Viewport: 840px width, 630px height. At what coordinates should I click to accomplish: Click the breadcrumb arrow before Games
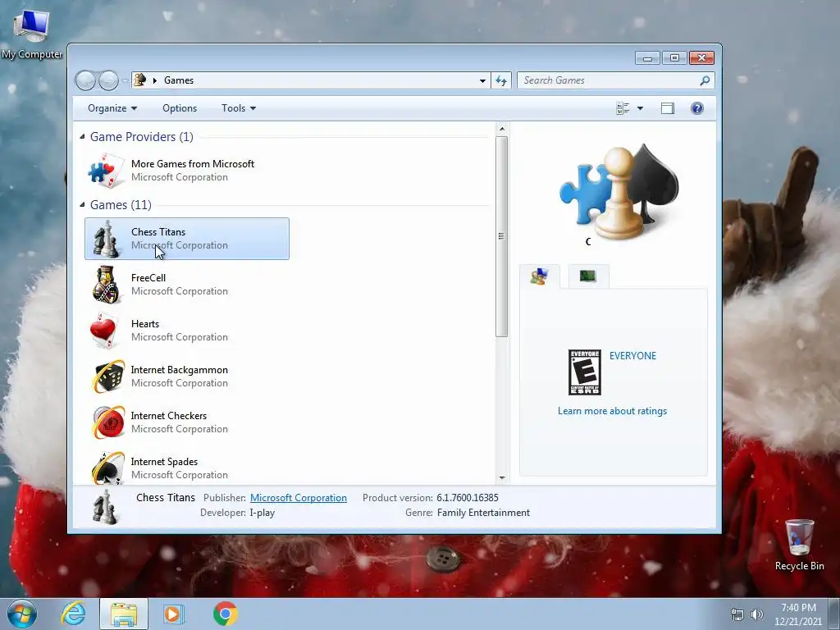pos(155,80)
